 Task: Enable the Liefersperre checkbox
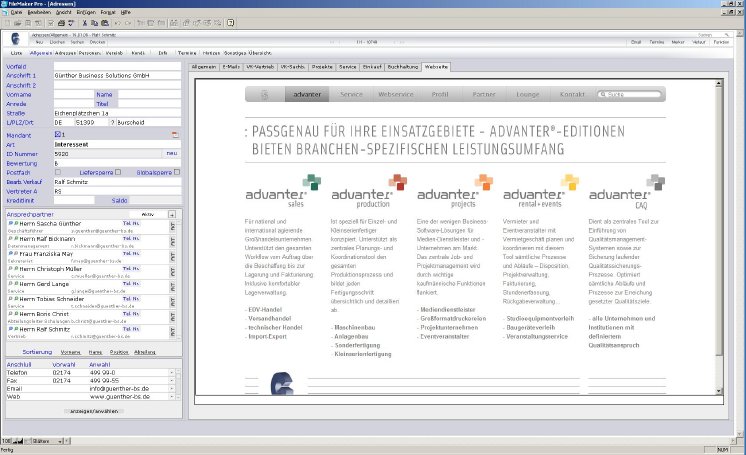(118, 172)
